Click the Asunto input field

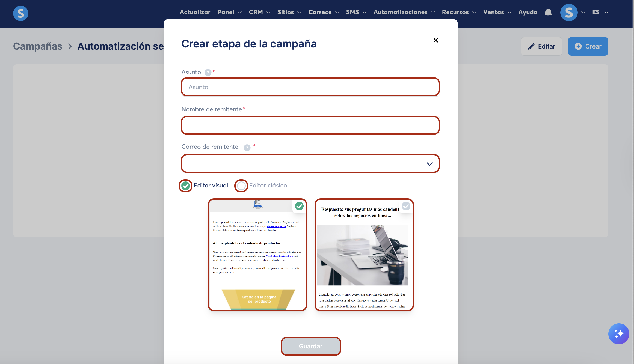click(x=310, y=87)
